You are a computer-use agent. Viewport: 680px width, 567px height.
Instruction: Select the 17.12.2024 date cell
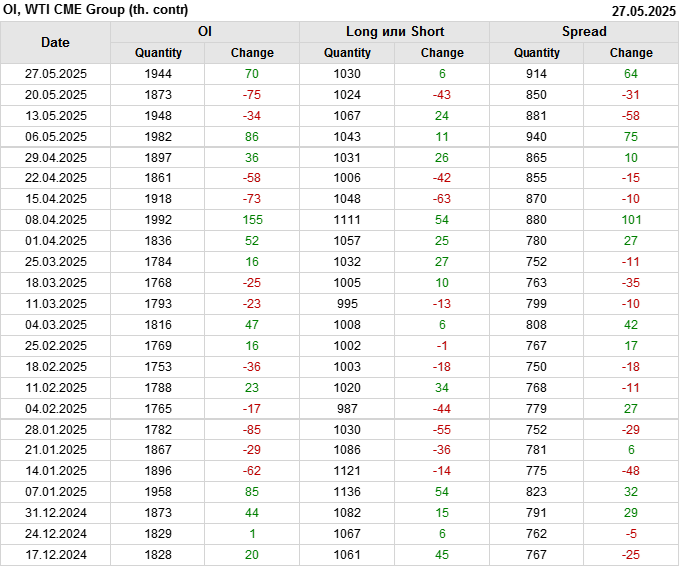tap(55, 555)
